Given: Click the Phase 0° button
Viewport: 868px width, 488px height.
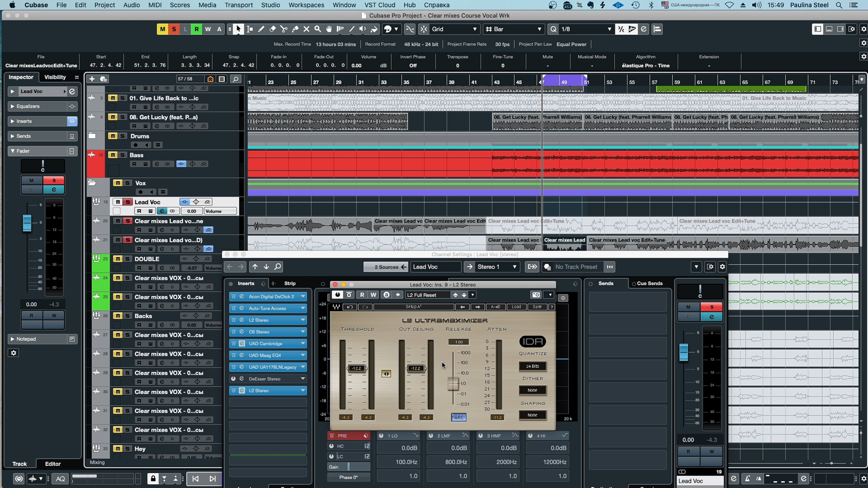Looking at the screenshot, I should pyautogui.click(x=348, y=477).
